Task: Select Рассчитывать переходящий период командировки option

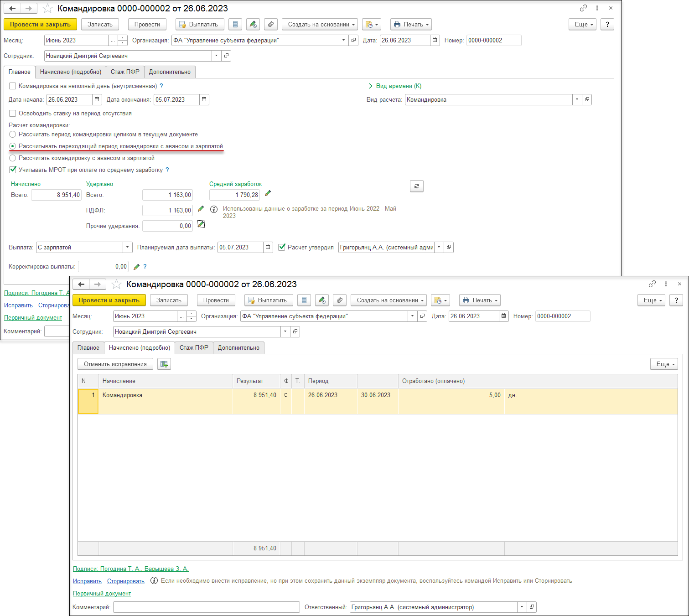Action: pyautogui.click(x=13, y=146)
